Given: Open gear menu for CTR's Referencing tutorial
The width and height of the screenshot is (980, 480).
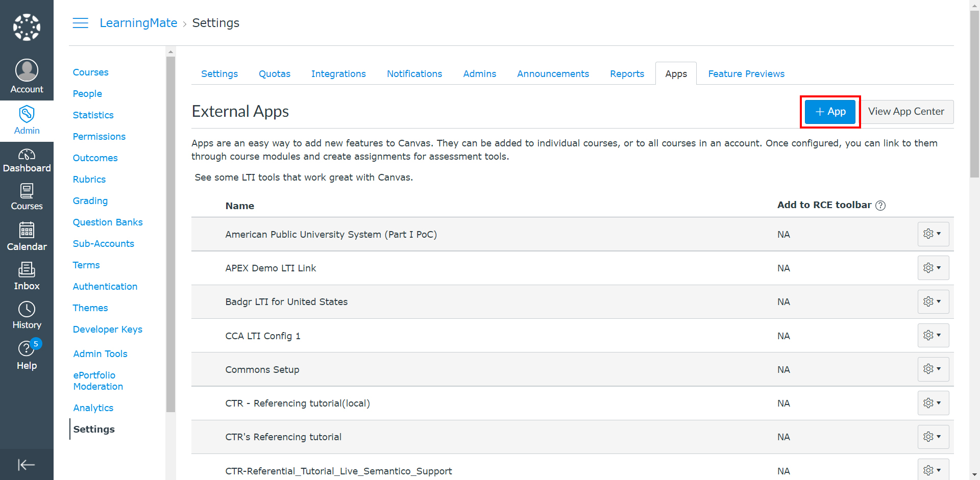Looking at the screenshot, I should coord(933,437).
